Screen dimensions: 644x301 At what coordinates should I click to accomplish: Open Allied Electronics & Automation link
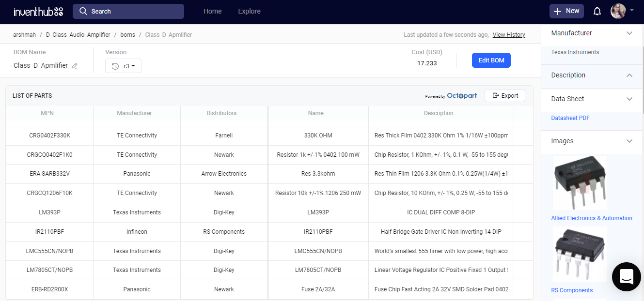coord(592,218)
